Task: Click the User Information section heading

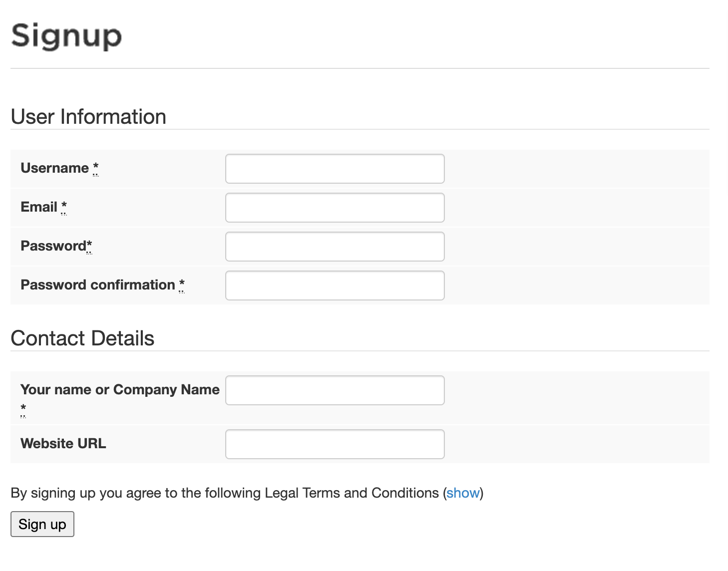Action: (88, 117)
